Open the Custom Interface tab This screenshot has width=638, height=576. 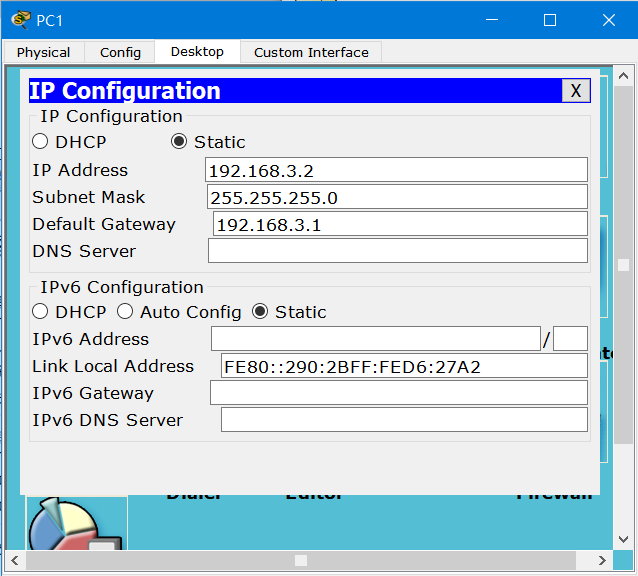311,52
